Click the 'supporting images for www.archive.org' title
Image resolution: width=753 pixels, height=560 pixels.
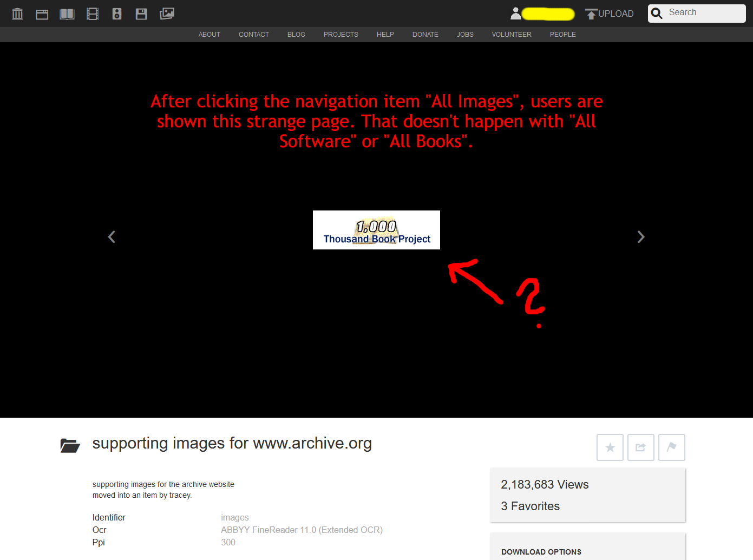[232, 443]
